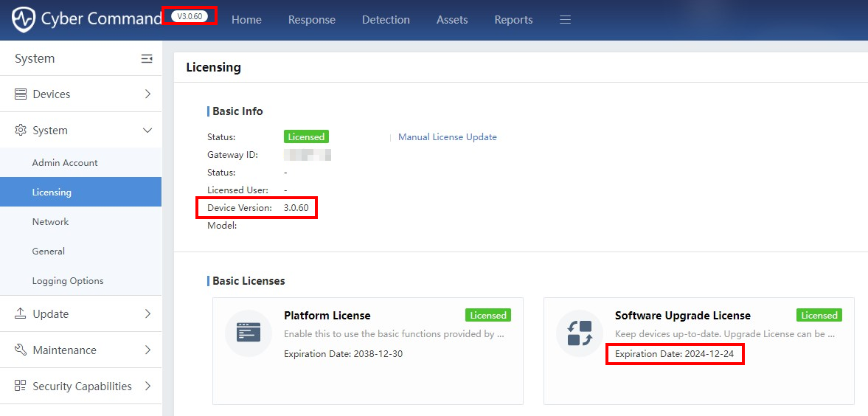Click the Platform License description text
Screen dimensions: 868x416
click(x=394, y=335)
